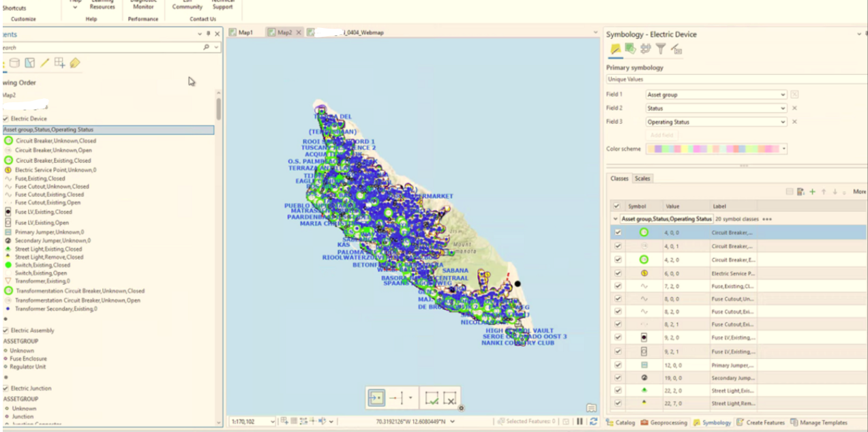Activate the selection check tool in overlay
868x432 pixels.
pos(431,398)
